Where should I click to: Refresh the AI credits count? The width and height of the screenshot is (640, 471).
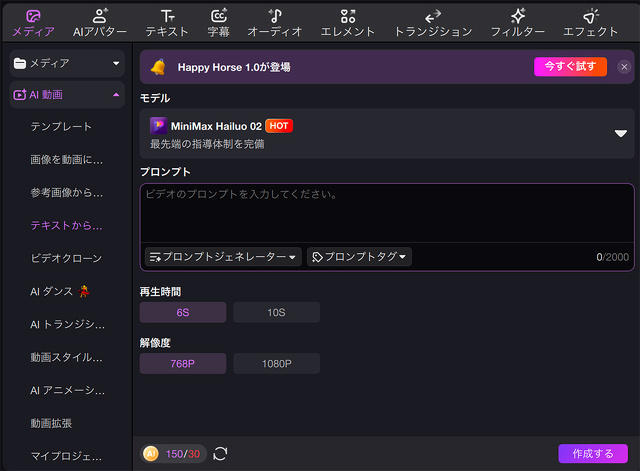[x=220, y=454]
